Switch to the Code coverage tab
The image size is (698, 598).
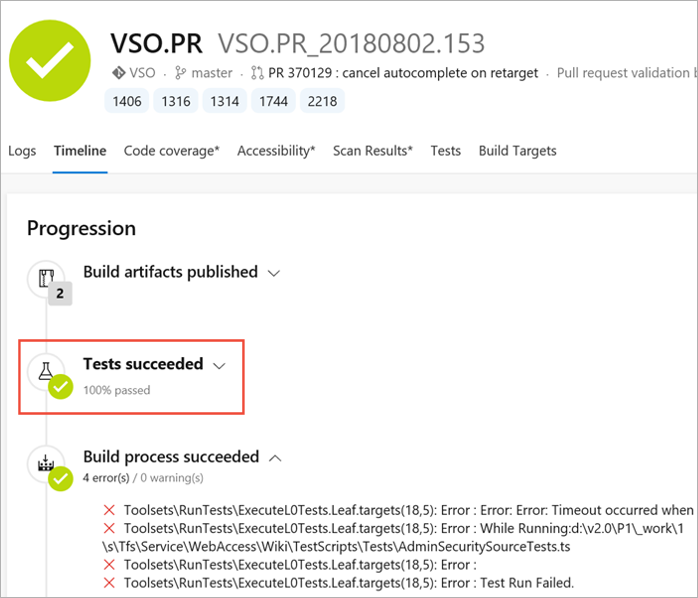pos(171,151)
